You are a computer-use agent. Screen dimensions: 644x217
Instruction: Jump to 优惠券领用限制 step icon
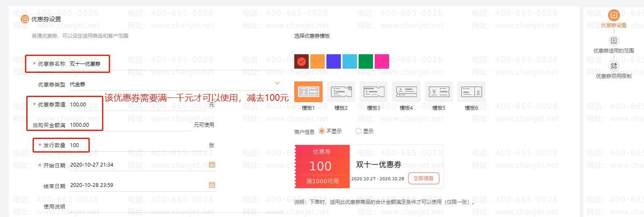tap(614, 66)
